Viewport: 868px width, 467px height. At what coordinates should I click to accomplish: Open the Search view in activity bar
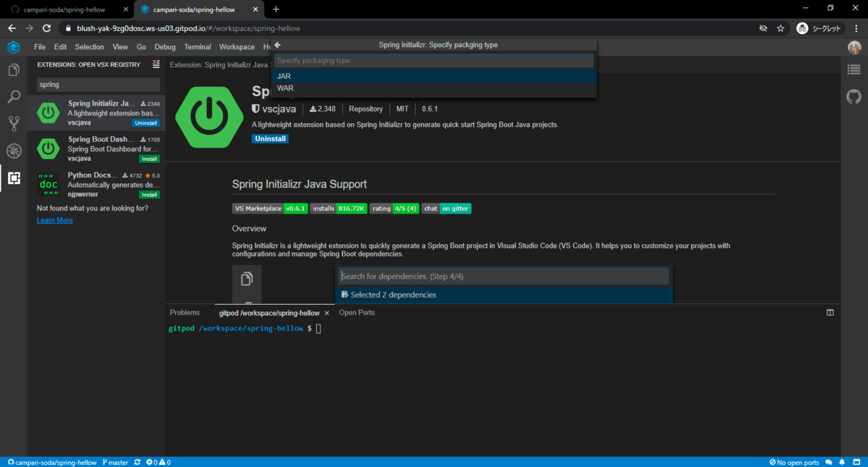13,97
